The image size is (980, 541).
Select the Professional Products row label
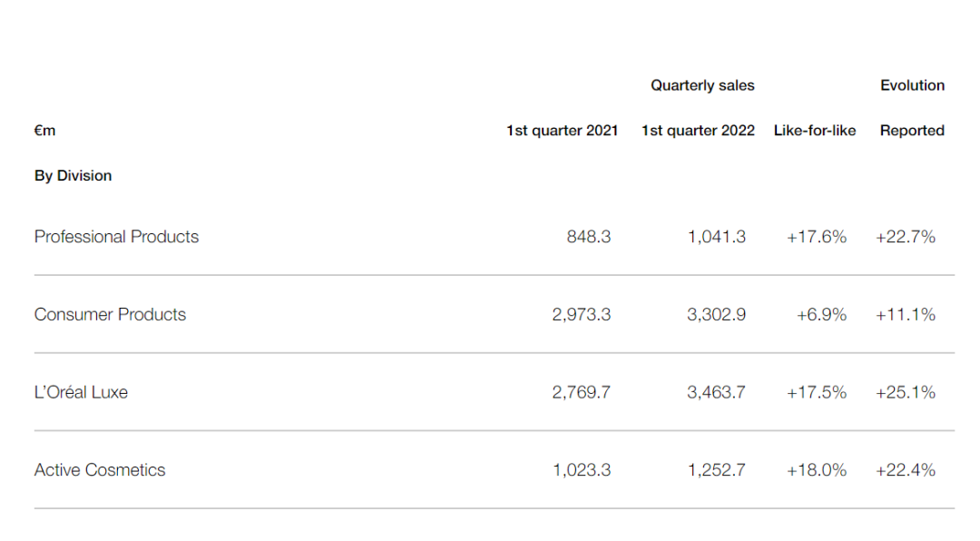(x=116, y=237)
